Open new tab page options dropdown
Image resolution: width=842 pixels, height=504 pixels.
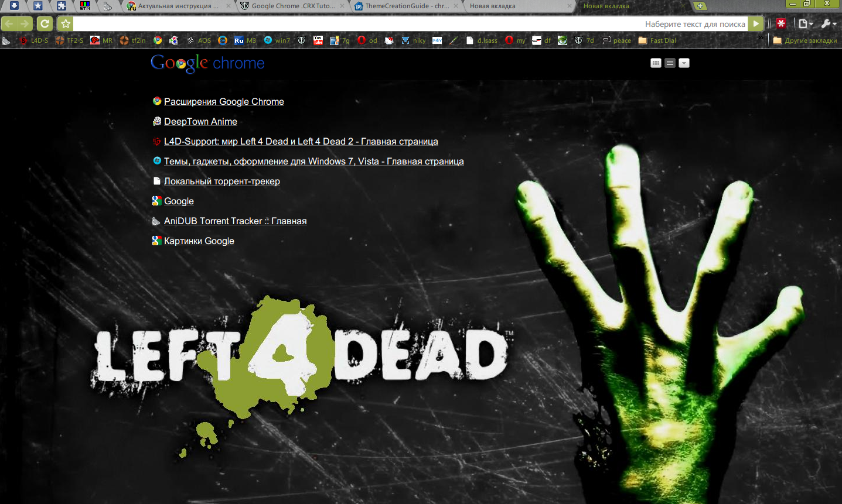coord(684,63)
